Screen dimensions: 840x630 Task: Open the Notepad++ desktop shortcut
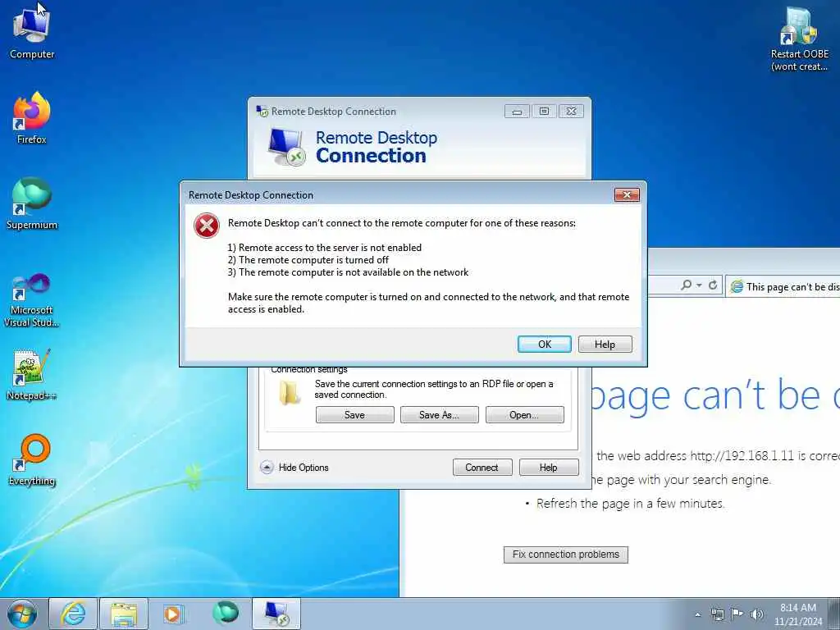pos(32,375)
